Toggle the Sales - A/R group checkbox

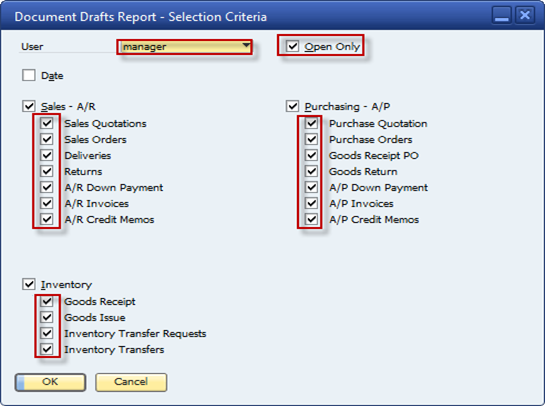pos(29,106)
